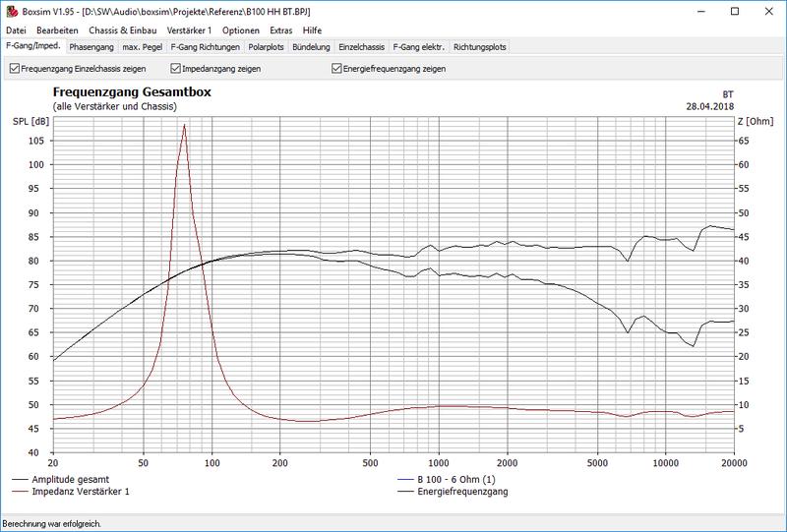Click the '(alle Verstärker und Chassis)' subtitle
The width and height of the screenshot is (787, 532).
(114, 106)
